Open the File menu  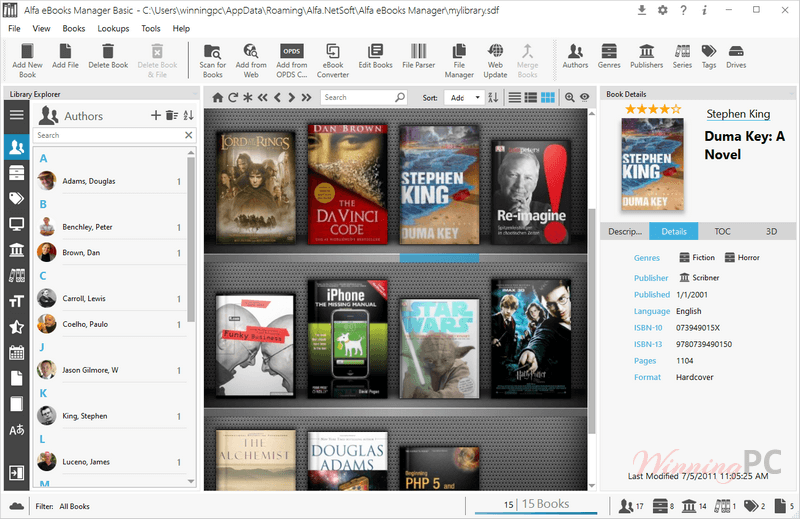(x=14, y=29)
